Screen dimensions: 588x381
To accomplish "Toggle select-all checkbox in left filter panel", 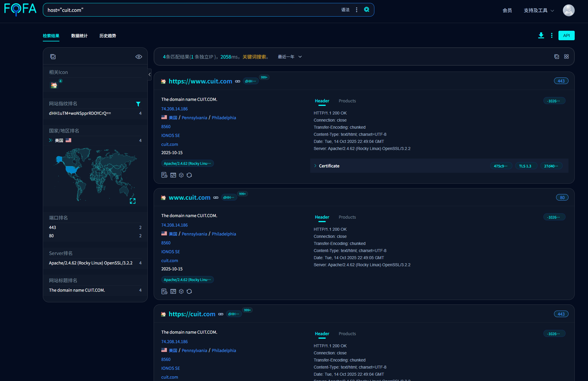I will [x=53, y=57].
